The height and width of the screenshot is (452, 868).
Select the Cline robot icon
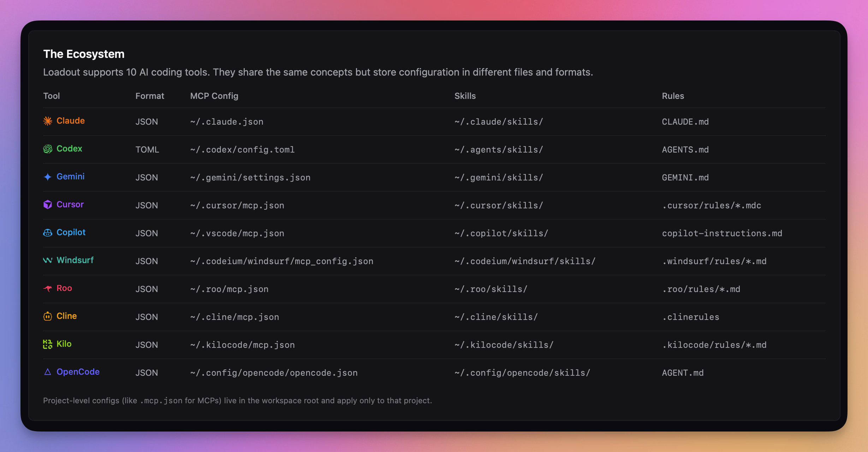click(x=48, y=316)
